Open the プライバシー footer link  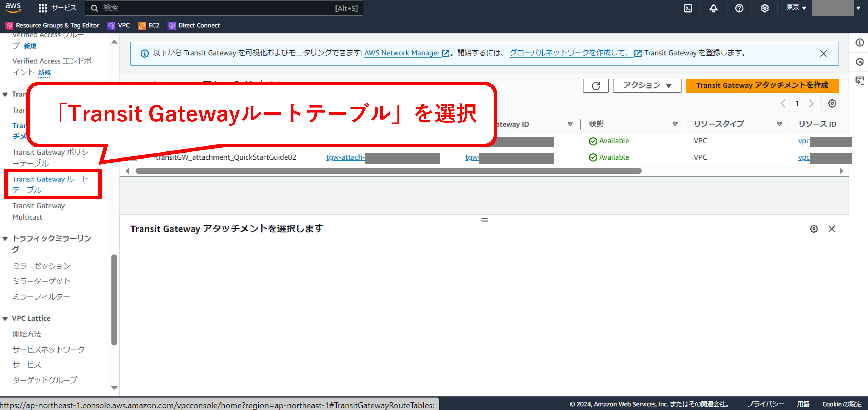point(765,404)
